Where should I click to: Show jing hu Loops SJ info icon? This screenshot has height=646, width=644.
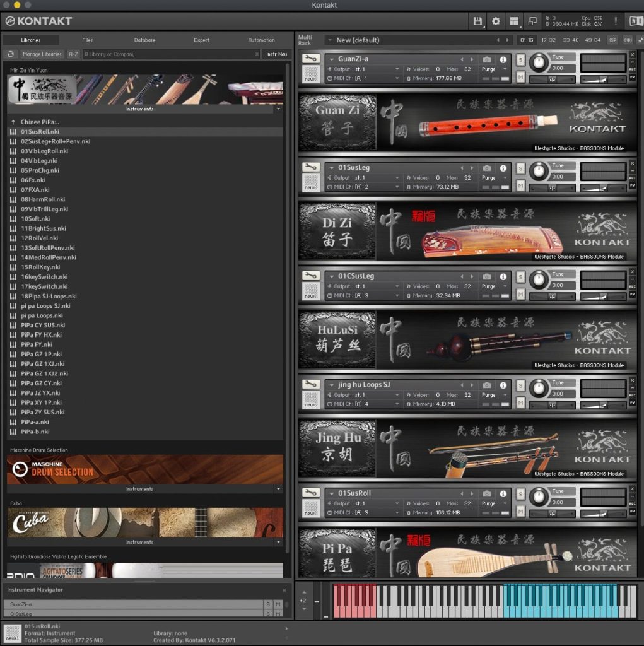(503, 385)
